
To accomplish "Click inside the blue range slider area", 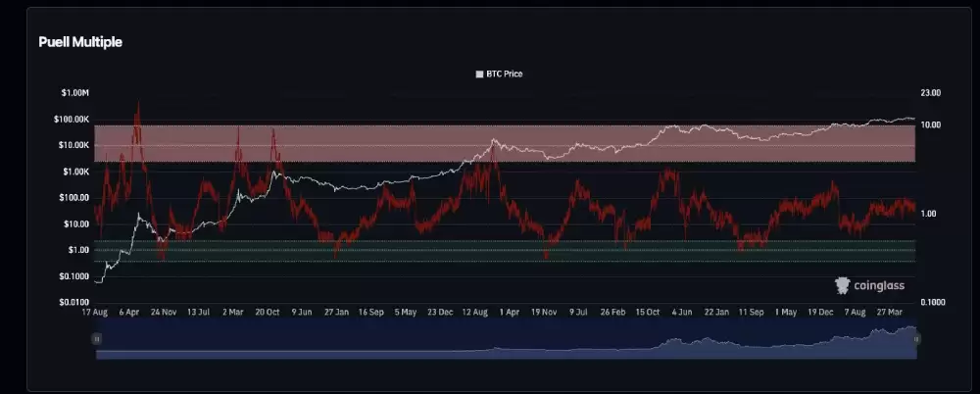I will point(506,343).
